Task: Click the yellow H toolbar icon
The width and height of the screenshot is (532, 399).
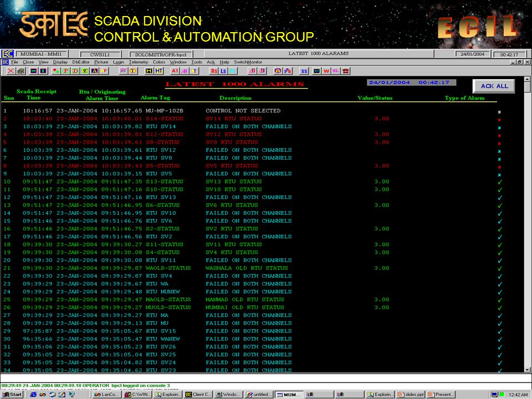Action: tap(149, 71)
